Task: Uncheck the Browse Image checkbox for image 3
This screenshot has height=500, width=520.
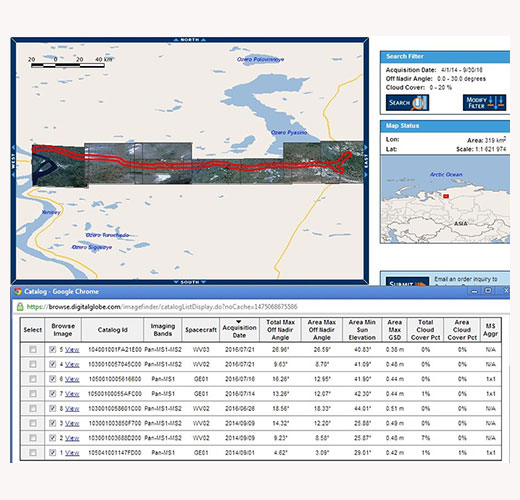Action: point(52,423)
